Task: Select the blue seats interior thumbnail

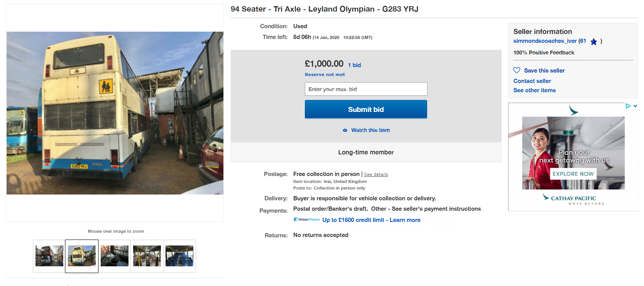Action: [x=179, y=256]
